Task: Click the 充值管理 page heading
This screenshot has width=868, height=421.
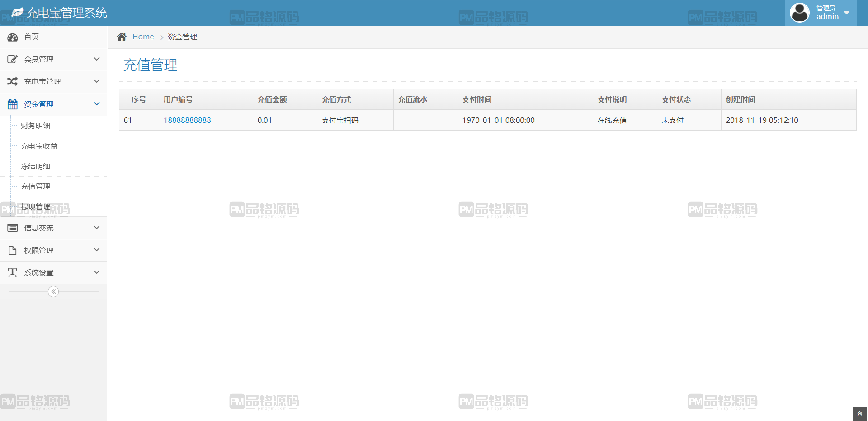Action: (151, 65)
